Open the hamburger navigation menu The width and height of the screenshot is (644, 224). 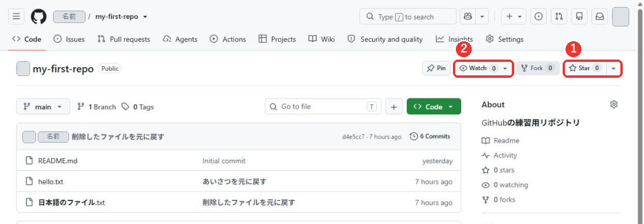click(16, 17)
